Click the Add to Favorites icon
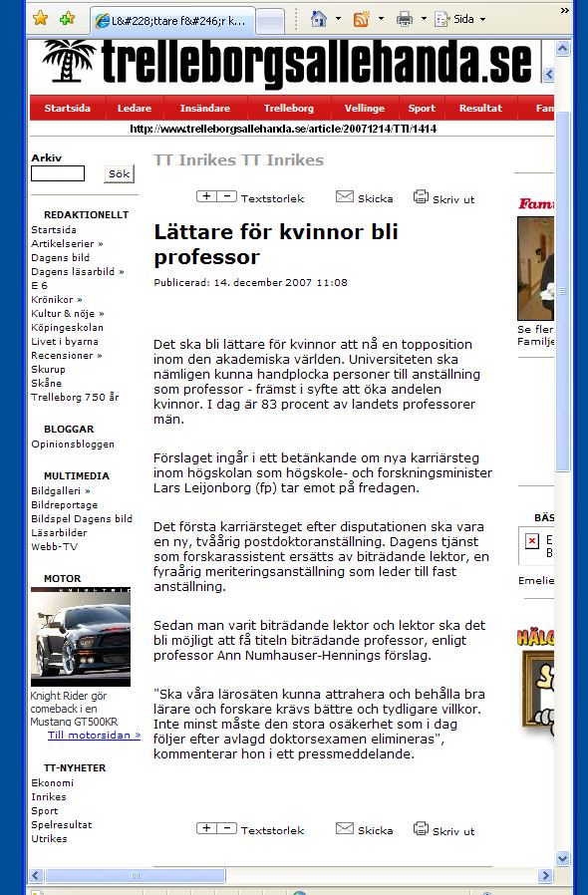588x895 pixels. (68, 18)
